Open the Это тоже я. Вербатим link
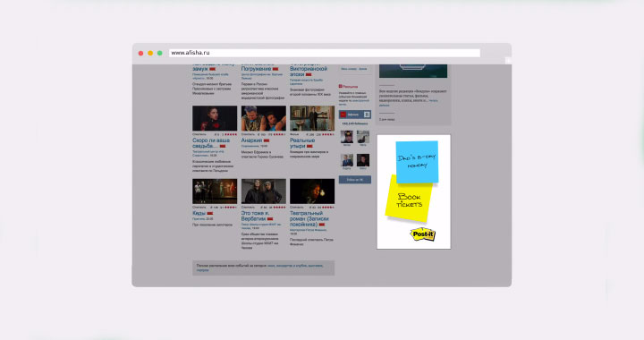644x340 pixels. click(x=255, y=216)
